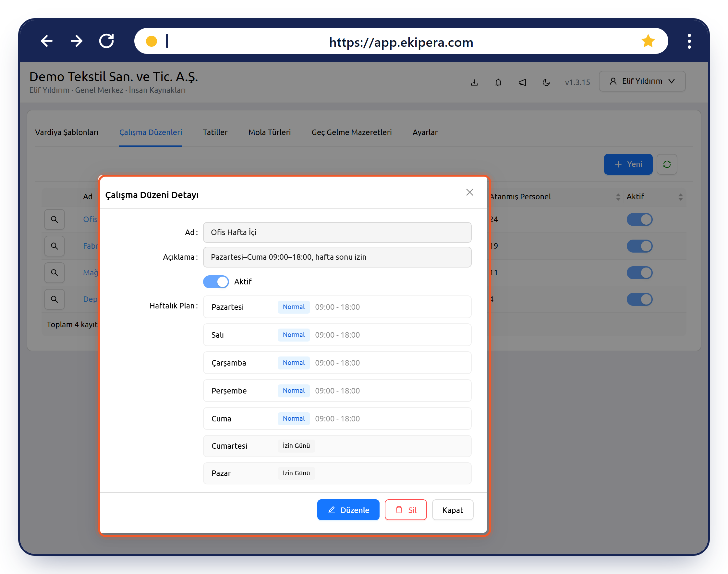This screenshot has width=728, height=574.
Task: Select the Çalışma Düzenleri tab
Action: coord(151,132)
